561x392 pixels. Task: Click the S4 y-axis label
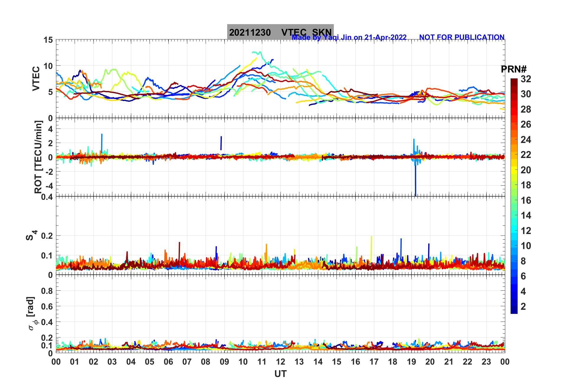[x=31, y=235]
